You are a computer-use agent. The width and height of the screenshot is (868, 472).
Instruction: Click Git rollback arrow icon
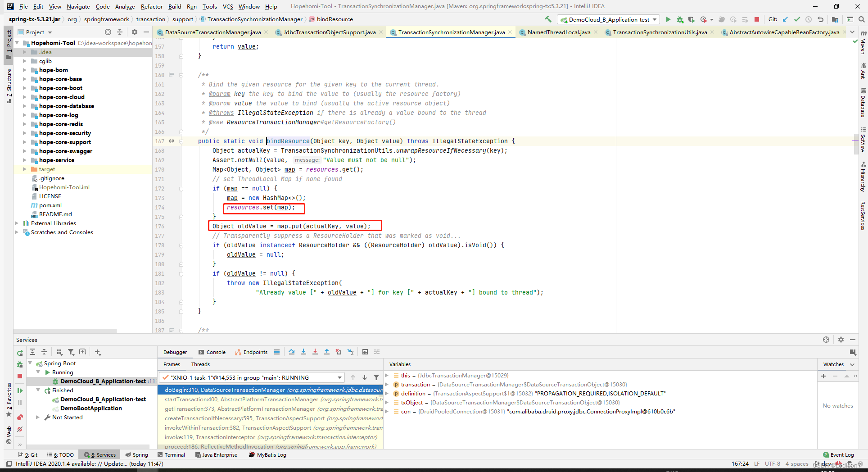click(x=820, y=19)
